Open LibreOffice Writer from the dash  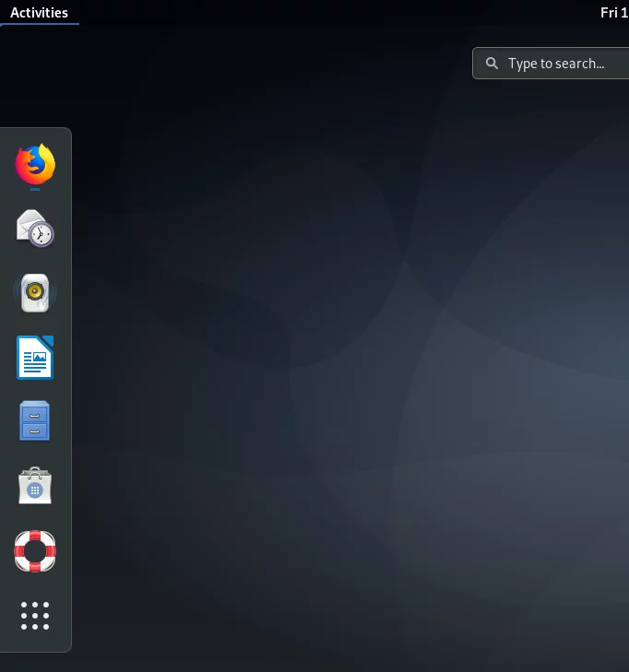point(35,358)
